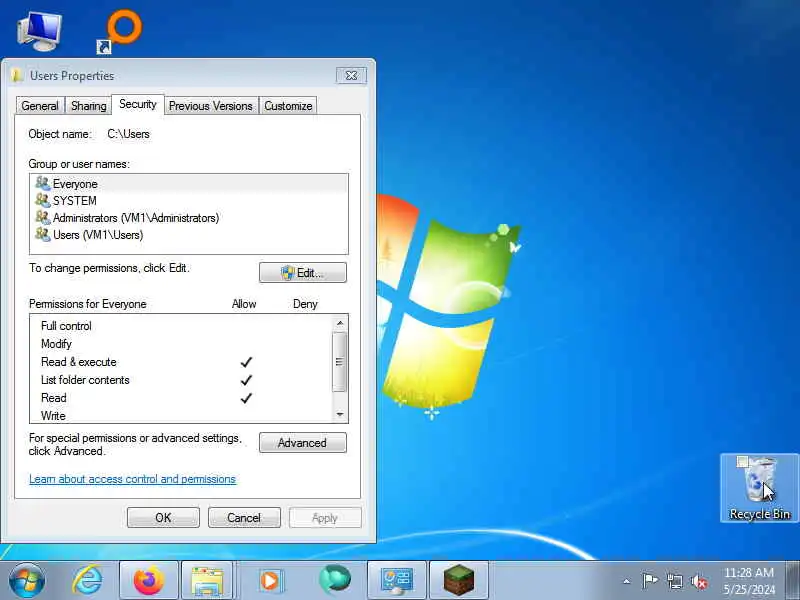Viewport: 800px width, 600px height.
Task: Switch to the General tab
Action: (40, 106)
